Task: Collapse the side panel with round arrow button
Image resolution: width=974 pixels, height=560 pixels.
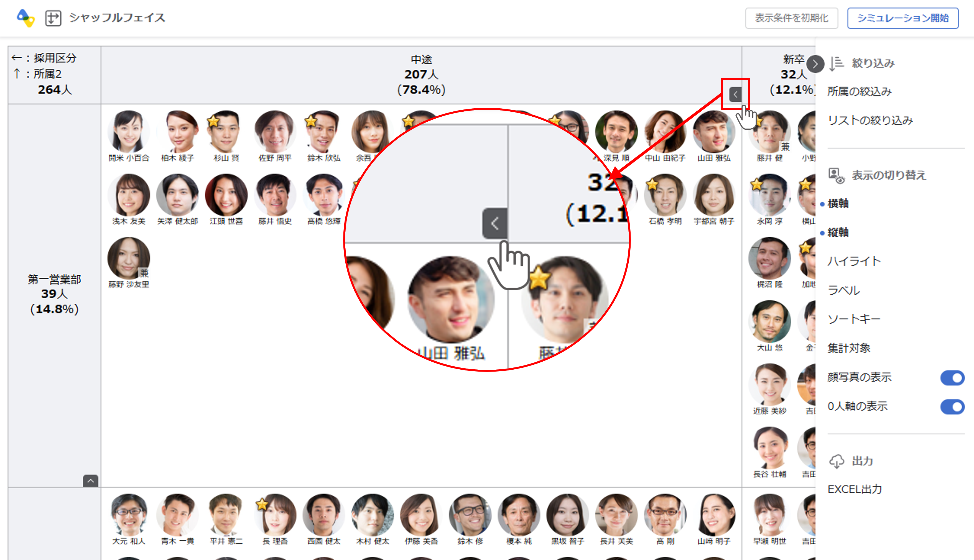Action: click(815, 64)
